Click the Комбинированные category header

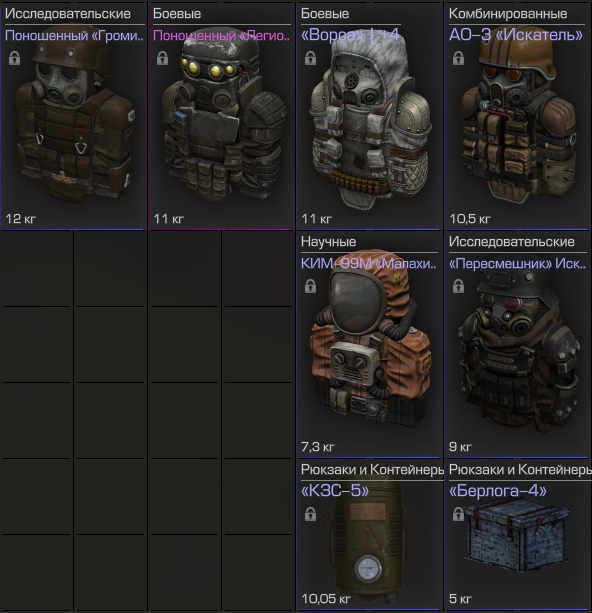(x=508, y=14)
